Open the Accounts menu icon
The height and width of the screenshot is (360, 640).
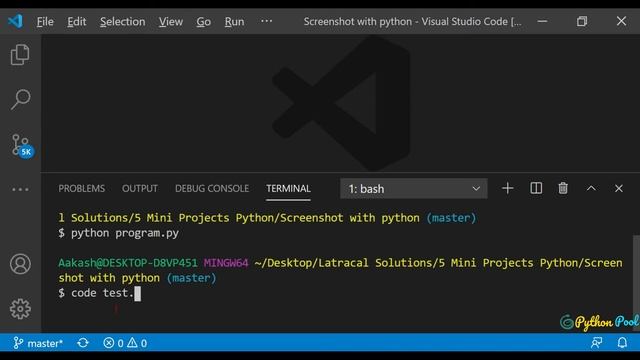point(20,264)
